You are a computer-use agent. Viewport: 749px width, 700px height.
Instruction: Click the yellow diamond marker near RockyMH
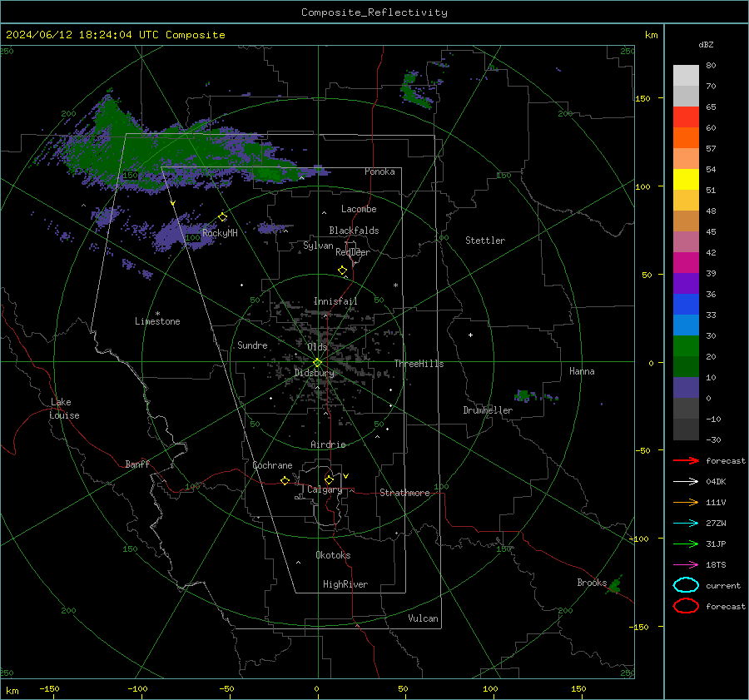pyautogui.click(x=222, y=217)
